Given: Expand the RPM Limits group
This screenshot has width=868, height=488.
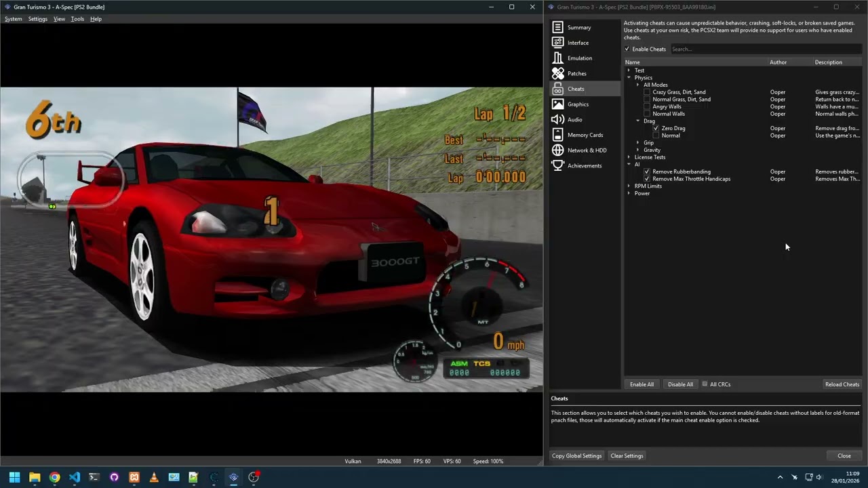Looking at the screenshot, I should pos(629,186).
